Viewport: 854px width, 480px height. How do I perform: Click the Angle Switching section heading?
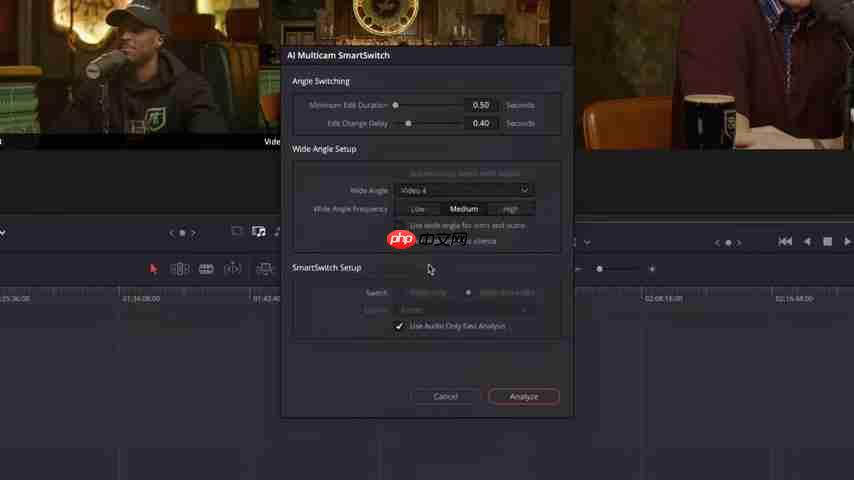click(x=321, y=81)
